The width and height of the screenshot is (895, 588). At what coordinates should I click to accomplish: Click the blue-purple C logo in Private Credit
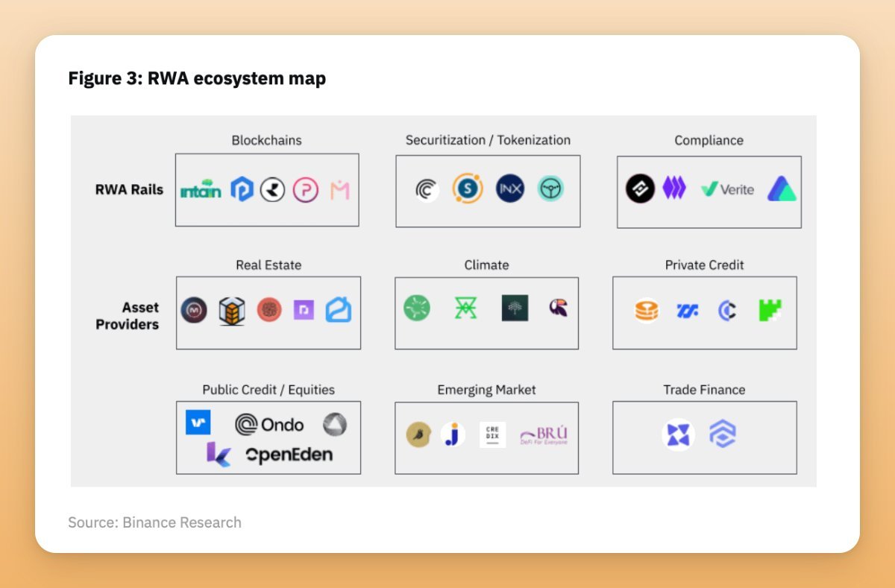(727, 310)
